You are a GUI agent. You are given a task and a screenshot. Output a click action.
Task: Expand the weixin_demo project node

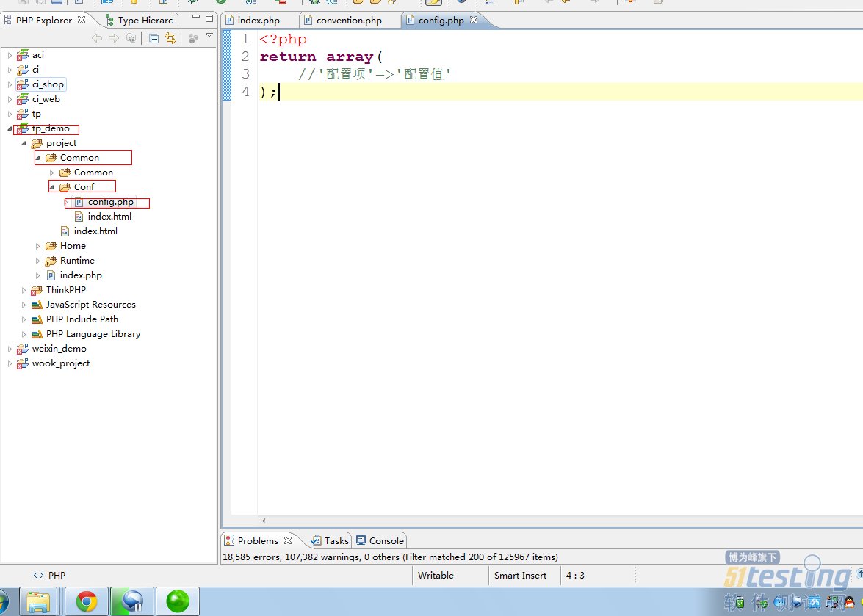pyautogui.click(x=10, y=349)
